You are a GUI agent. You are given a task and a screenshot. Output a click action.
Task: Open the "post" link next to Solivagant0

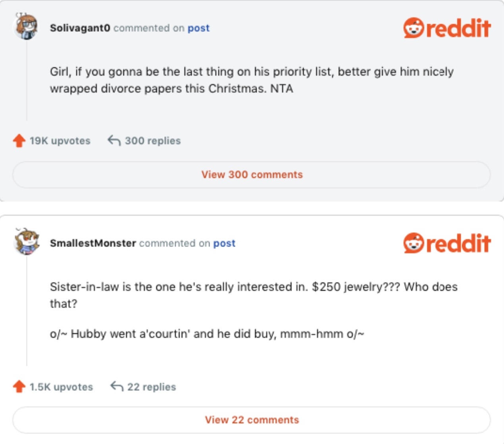point(198,28)
